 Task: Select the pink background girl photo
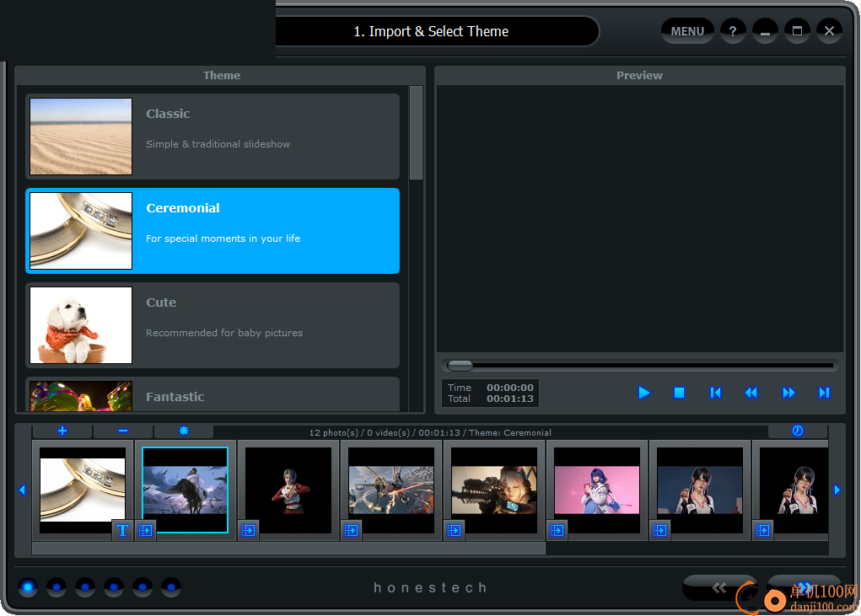point(597,490)
